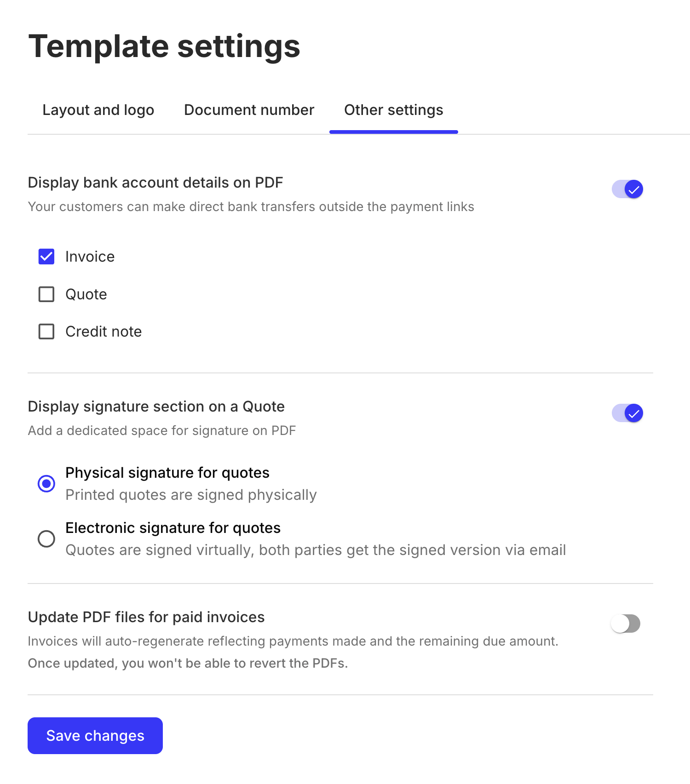Click the Electronic signature for quotes label
The width and height of the screenshot is (690, 784).
click(173, 528)
